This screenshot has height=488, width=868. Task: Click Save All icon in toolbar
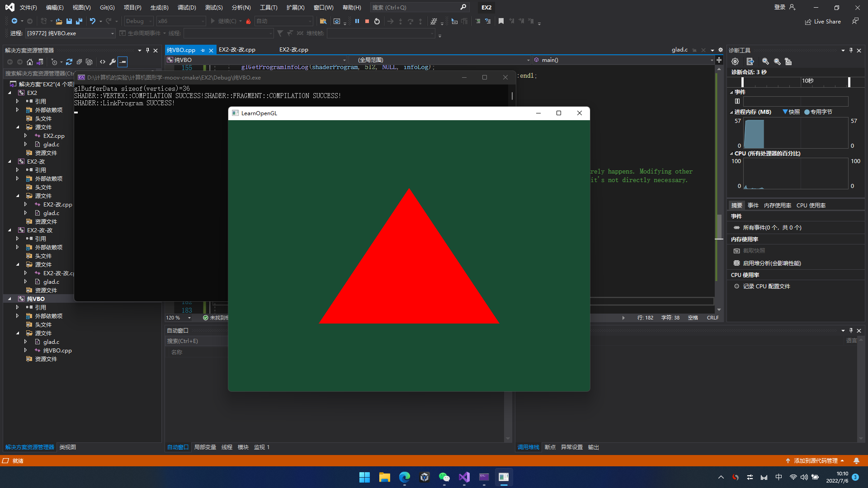coord(79,21)
